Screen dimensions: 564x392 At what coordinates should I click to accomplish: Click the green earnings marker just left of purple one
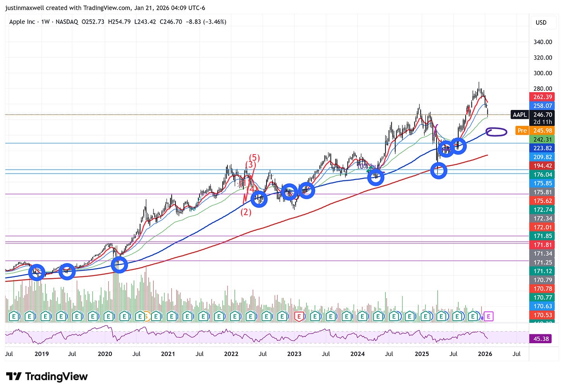473,316
